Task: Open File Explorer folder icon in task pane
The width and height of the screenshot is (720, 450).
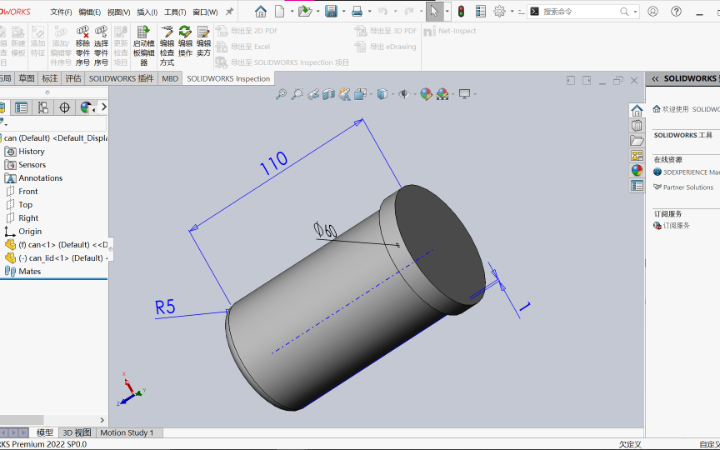Action: [637, 141]
